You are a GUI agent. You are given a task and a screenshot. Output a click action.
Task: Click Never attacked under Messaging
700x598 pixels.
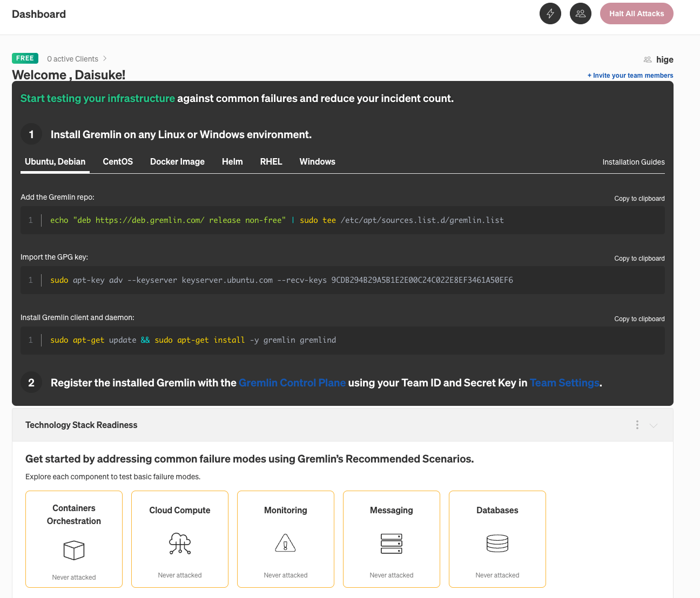[392, 575]
